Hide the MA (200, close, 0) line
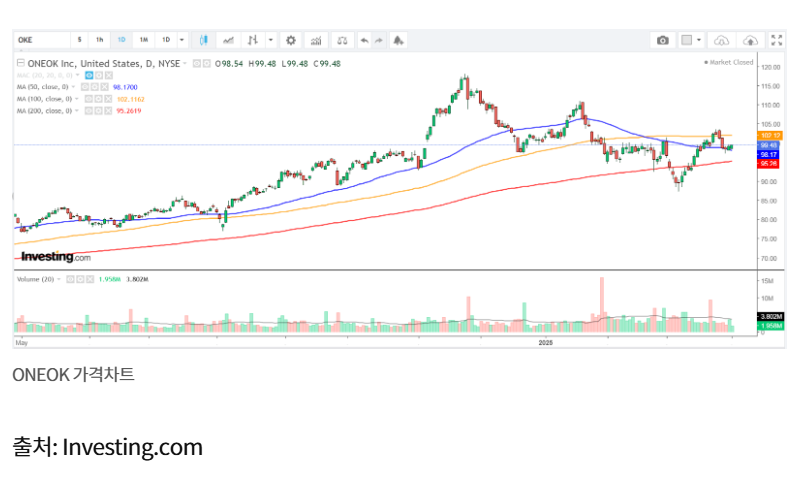 point(88,111)
